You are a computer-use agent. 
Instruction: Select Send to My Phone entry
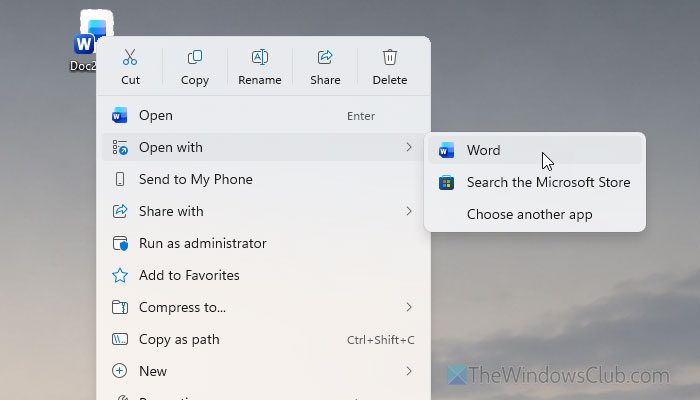(x=263, y=179)
